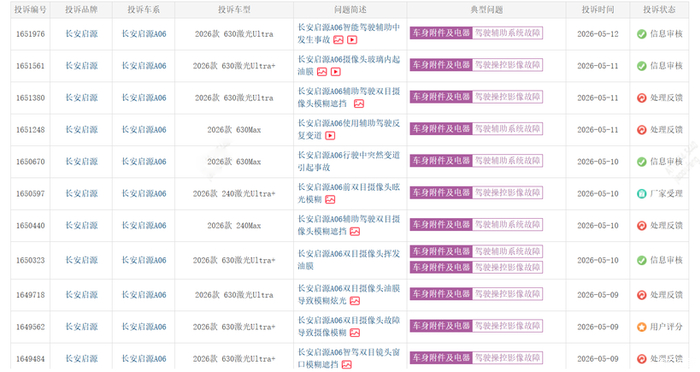
Task: Click the 投诉品牌 column header
Action: pyautogui.click(x=81, y=10)
